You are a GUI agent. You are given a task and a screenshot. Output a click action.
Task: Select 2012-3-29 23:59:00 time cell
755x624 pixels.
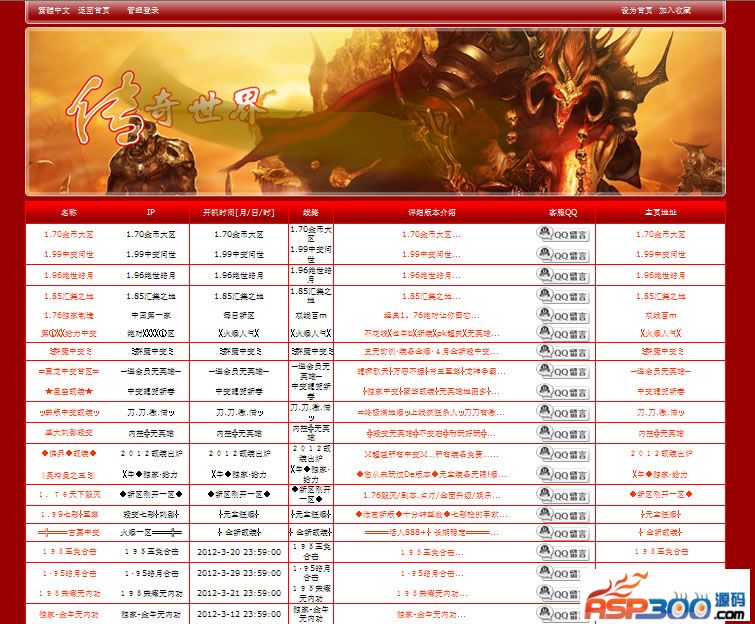(x=239, y=573)
